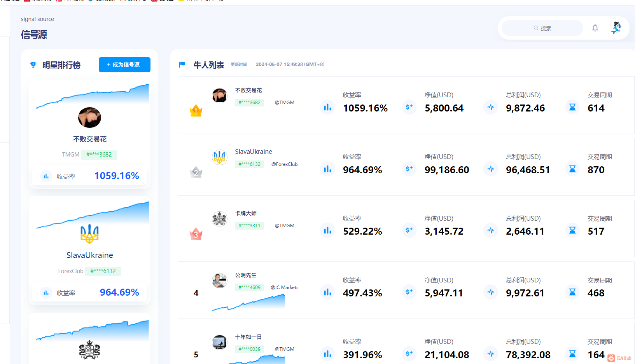The height and width of the screenshot is (364, 635).
Task: Click the 不败交易花 name in the ranking card
Action: point(90,139)
